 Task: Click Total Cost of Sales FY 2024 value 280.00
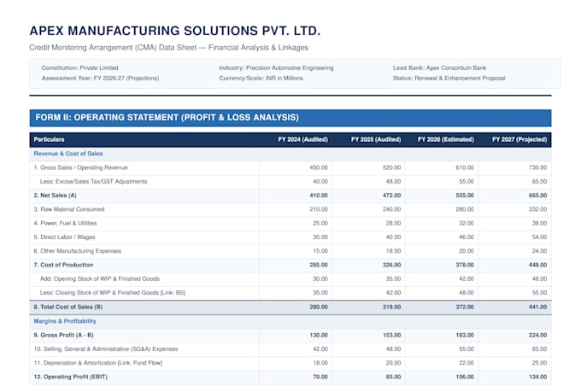pos(319,307)
